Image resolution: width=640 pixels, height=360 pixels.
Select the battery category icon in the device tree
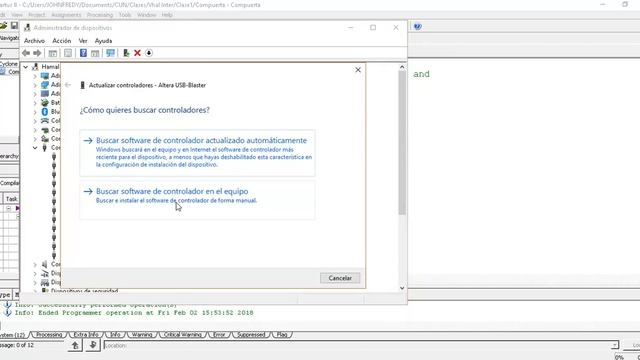[x=45, y=102]
